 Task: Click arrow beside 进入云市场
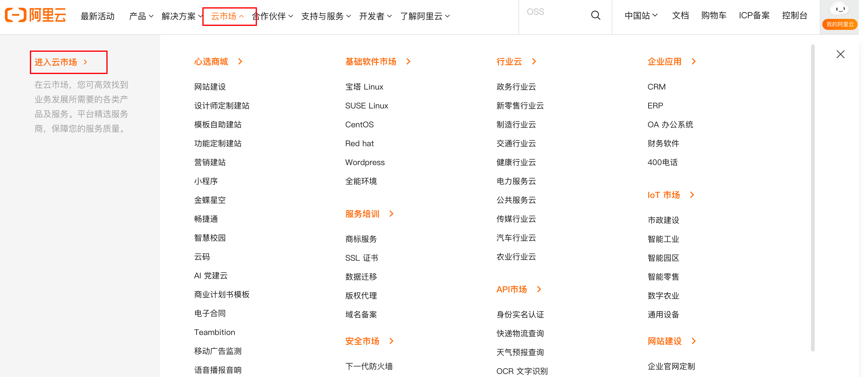click(85, 62)
